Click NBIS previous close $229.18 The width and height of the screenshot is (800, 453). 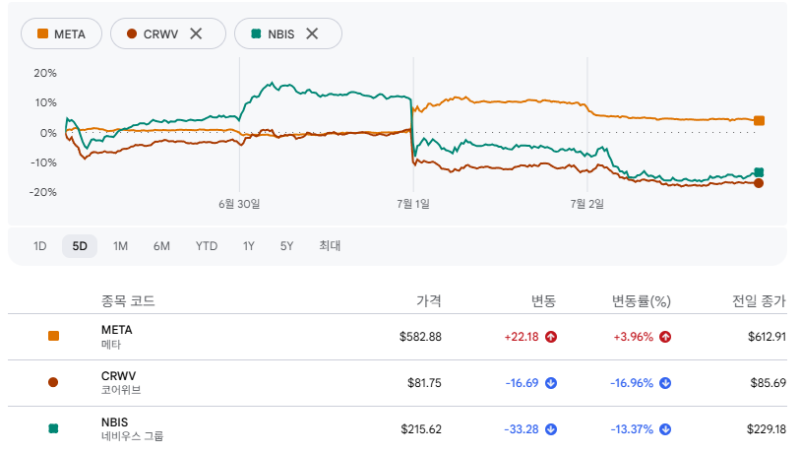766,430
